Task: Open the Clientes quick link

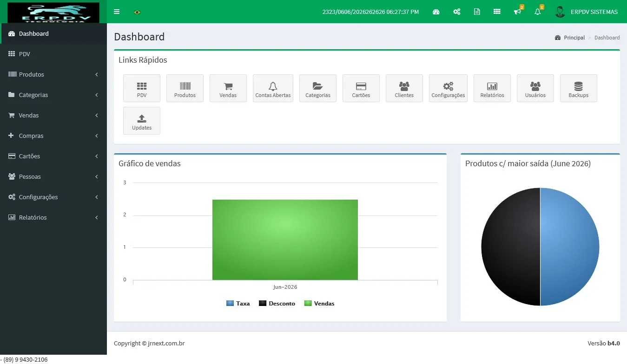Action: (x=404, y=88)
